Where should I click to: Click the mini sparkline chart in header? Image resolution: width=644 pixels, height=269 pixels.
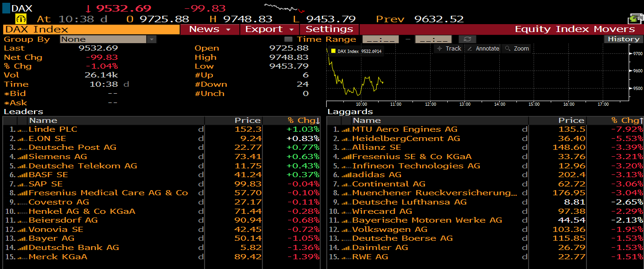[x=284, y=8]
